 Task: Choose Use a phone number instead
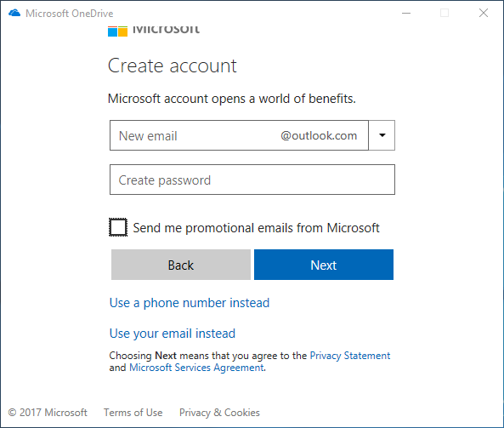(190, 303)
